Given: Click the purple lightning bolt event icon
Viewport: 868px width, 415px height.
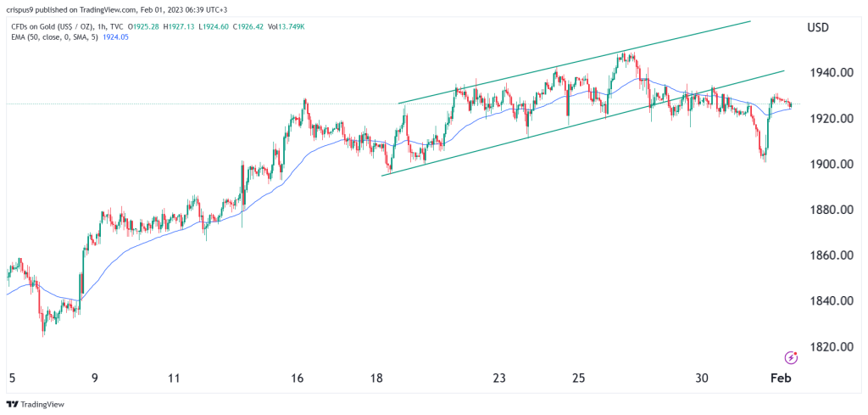Looking at the screenshot, I should pyautogui.click(x=792, y=358).
